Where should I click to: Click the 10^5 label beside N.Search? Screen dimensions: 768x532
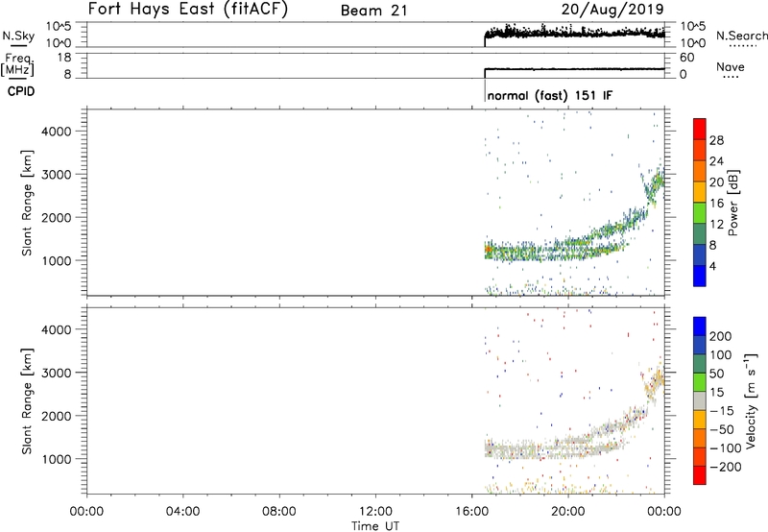(692, 26)
